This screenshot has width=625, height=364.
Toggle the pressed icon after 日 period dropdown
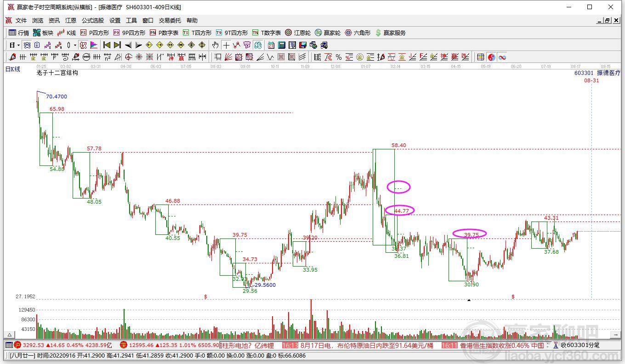pyautogui.click(x=27, y=45)
